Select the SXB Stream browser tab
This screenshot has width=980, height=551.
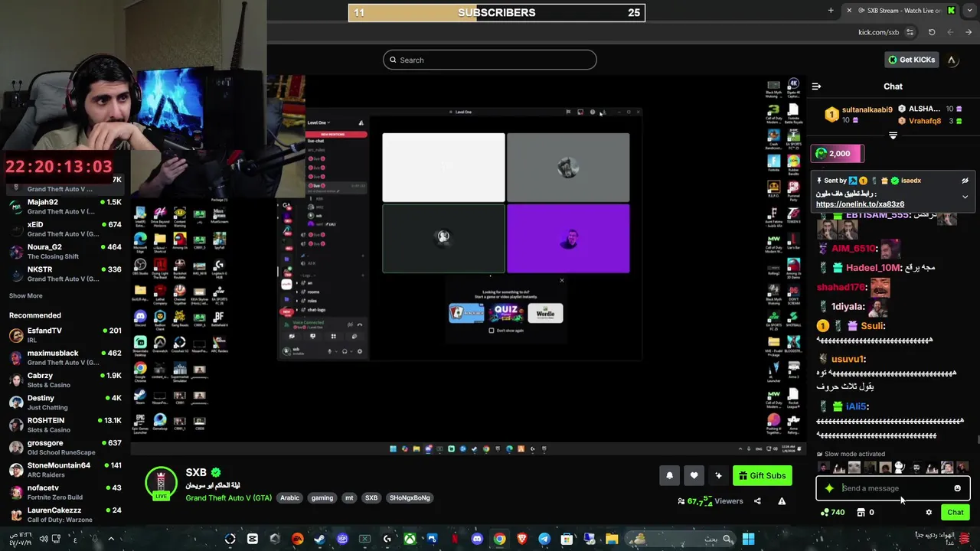(x=900, y=11)
